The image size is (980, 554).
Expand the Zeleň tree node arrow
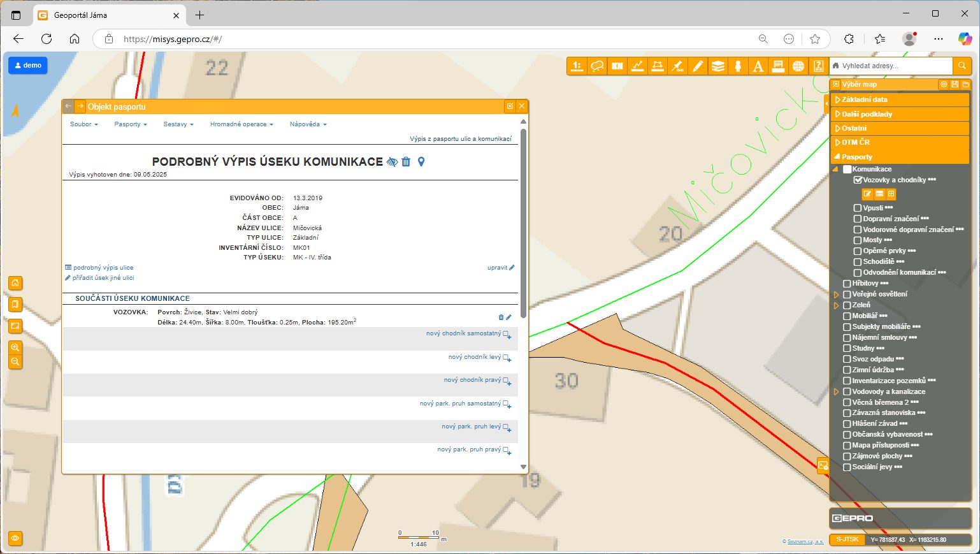[x=836, y=305]
